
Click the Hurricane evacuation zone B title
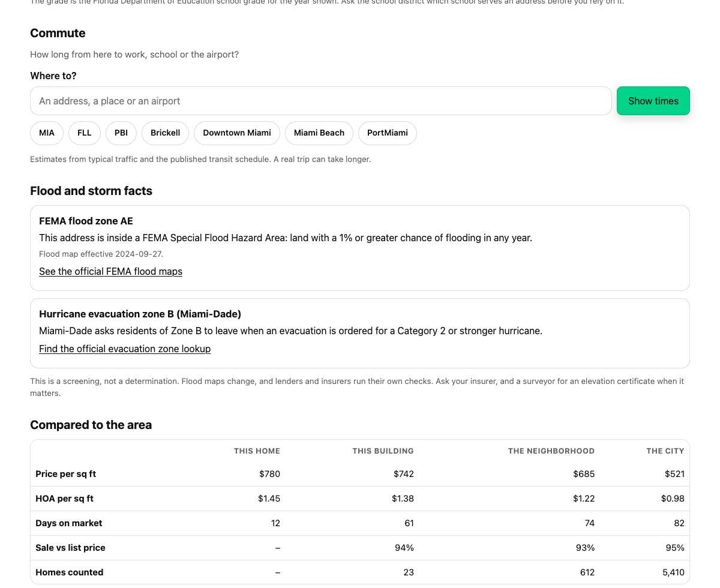(140, 314)
